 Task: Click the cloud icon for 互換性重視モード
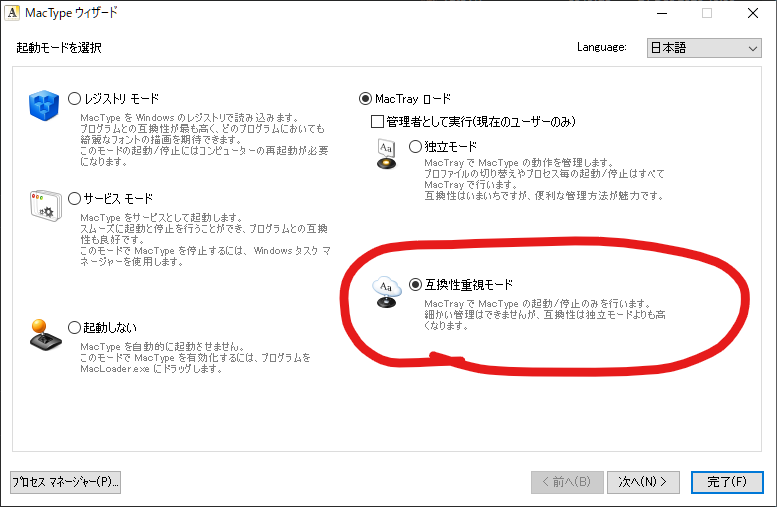[x=387, y=290]
